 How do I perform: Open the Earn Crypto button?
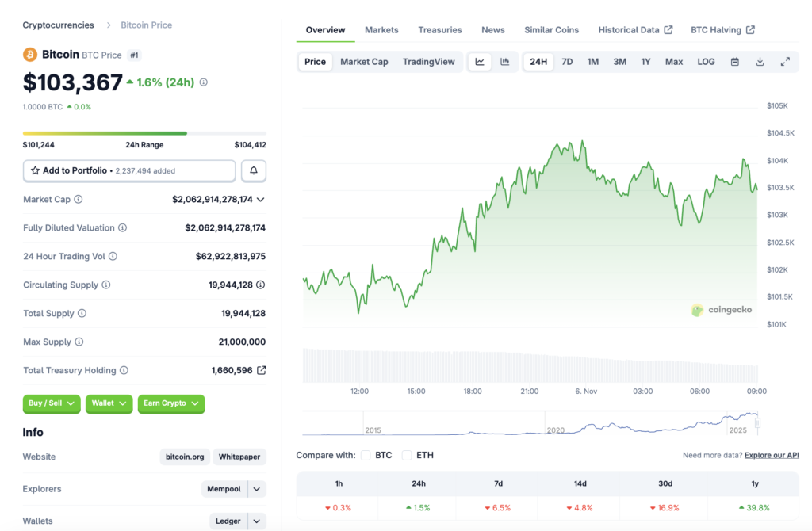170,404
